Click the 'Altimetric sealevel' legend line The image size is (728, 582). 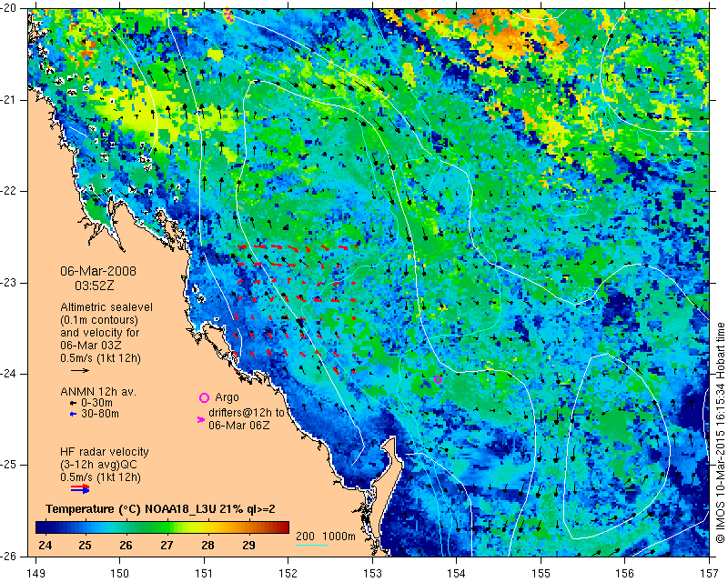pyautogui.click(x=106, y=307)
